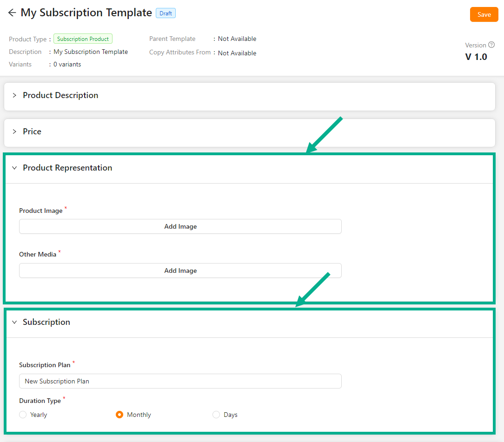This screenshot has height=442, width=504.
Task: Click the Draft status badge
Action: [166, 13]
